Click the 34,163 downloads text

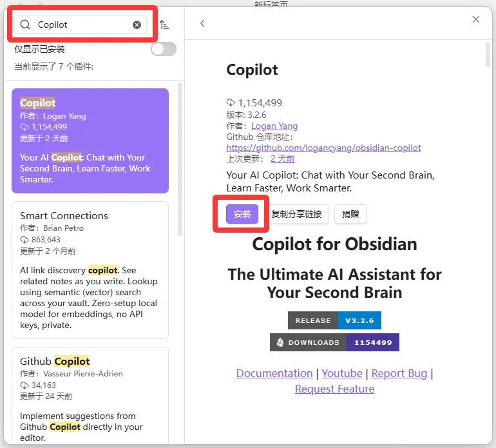pyautogui.click(x=44, y=385)
